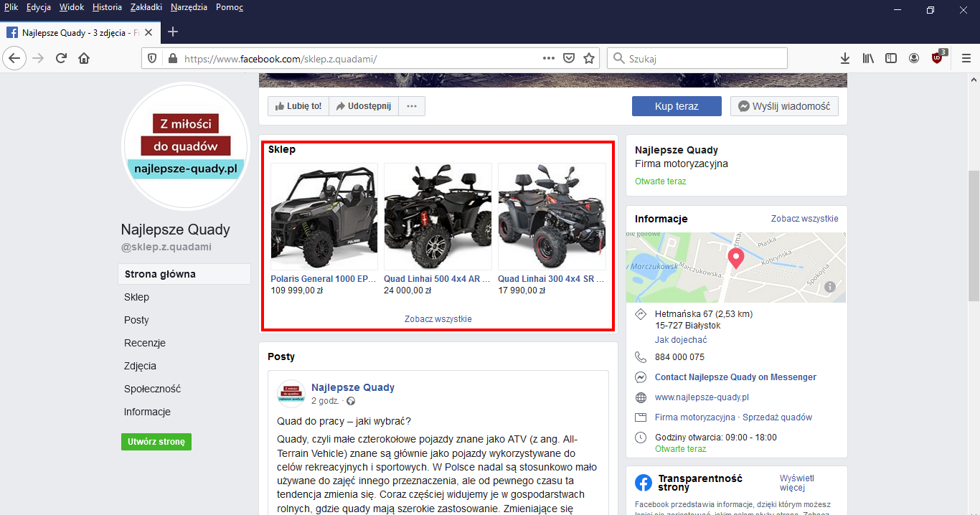This screenshot has height=515, width=980.
Task: Open the Pomoc menu
Action: [x=230, y=7]
